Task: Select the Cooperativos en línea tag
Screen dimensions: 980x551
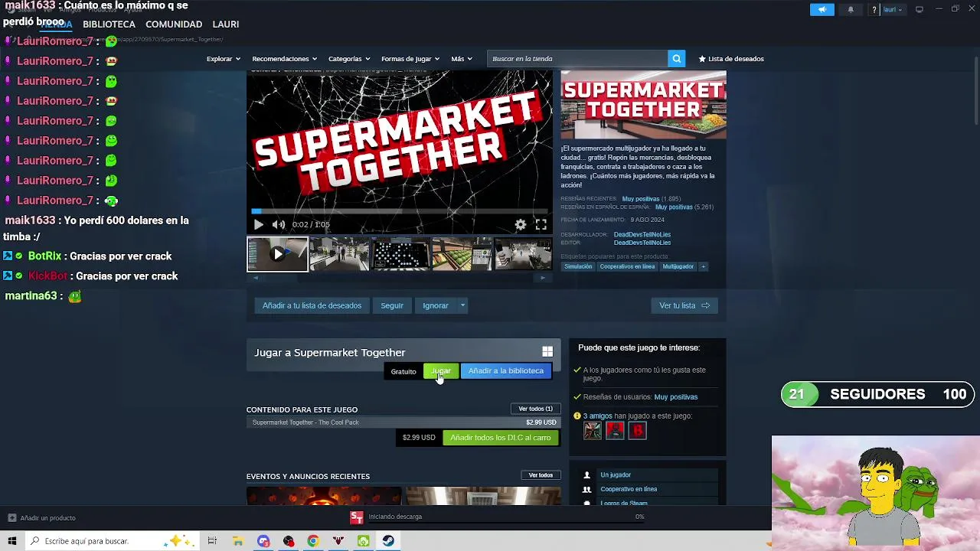Action: tap(627, 267)
